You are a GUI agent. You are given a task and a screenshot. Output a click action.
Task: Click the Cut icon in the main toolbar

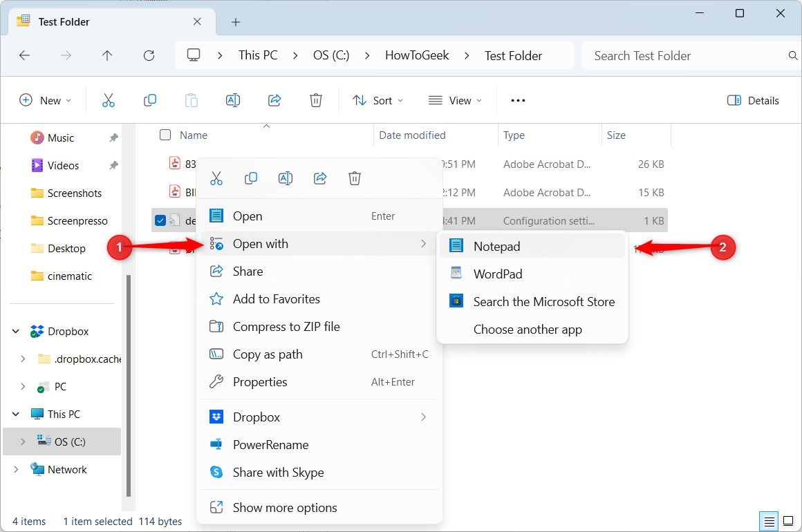[x=109, y=100]
